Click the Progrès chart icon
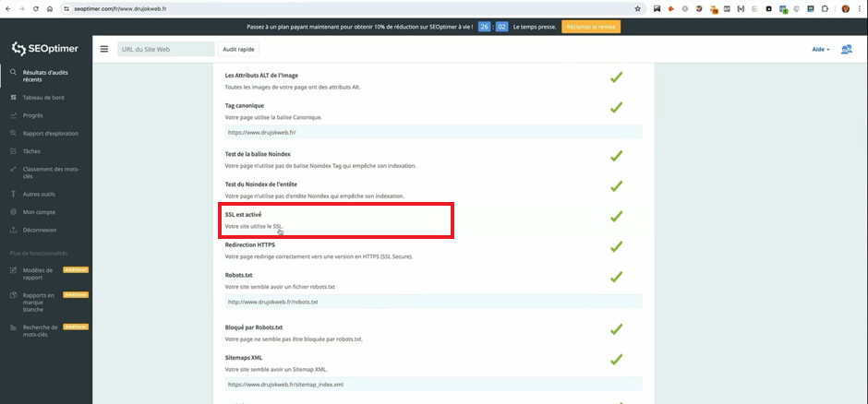 (13, 115)
